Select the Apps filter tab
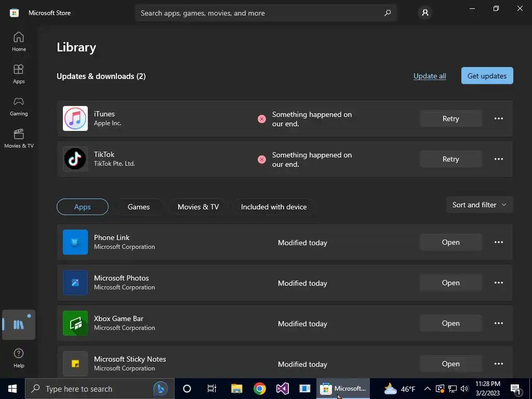Viewport: 532px width, 399px height. click(x=83, y=207)
